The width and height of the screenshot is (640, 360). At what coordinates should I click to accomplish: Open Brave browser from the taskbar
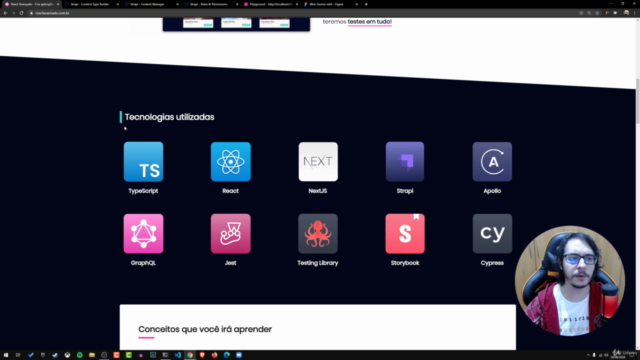click(x=202, y=355)
